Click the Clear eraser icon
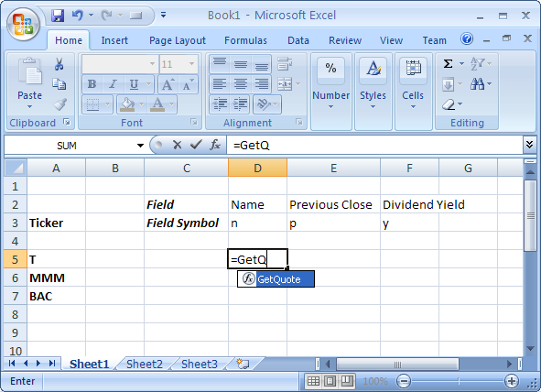Screen dimensions: 541x392 coord(449,104)
